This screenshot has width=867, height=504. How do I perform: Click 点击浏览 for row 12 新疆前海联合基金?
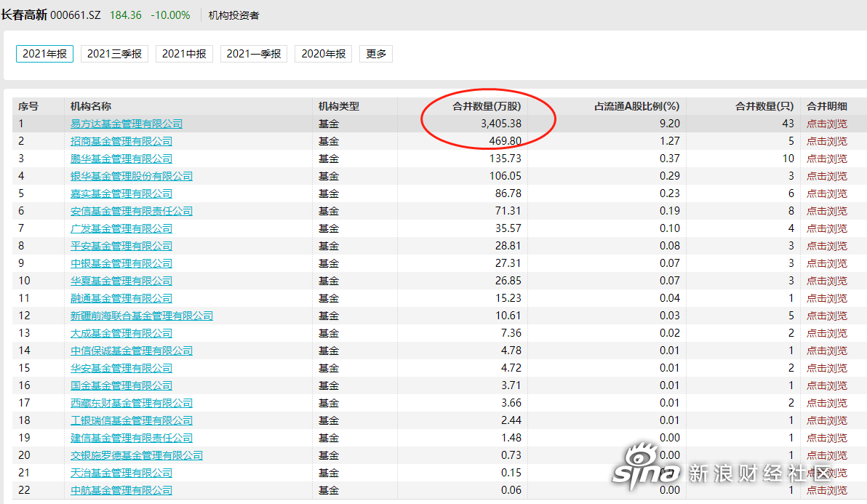[827, 316]
